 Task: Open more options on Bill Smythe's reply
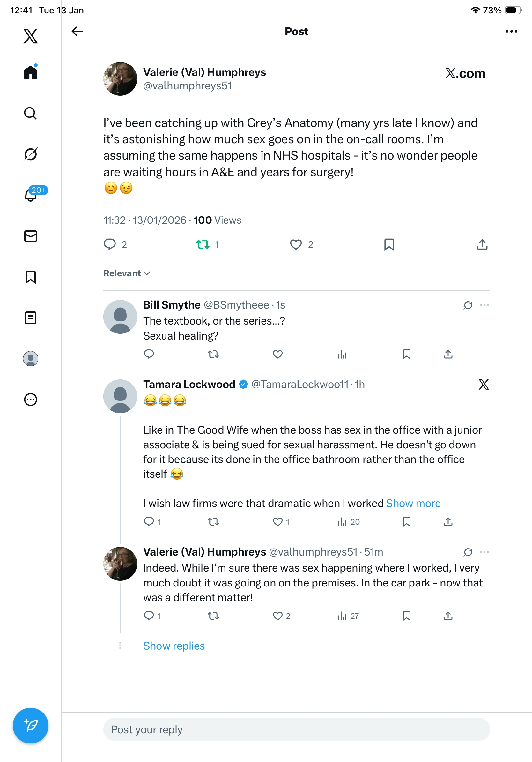pyautogui.click(x=484, y=305)
